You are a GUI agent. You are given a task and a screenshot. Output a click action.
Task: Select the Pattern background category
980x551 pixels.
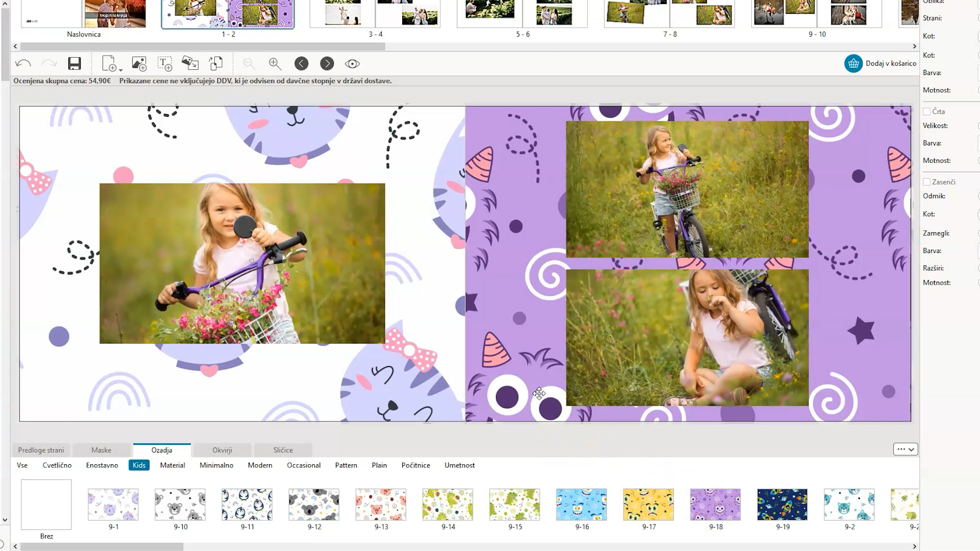pyautogui.click(x=346, y=465)
